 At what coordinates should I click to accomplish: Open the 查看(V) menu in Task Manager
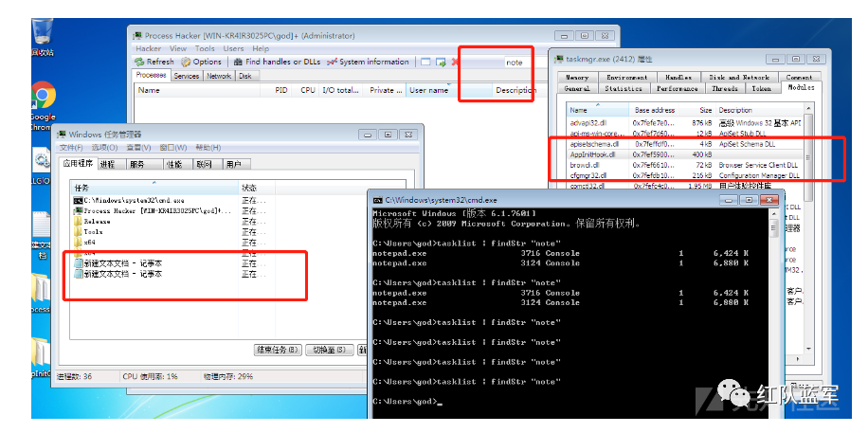click(x=138, y=148)
